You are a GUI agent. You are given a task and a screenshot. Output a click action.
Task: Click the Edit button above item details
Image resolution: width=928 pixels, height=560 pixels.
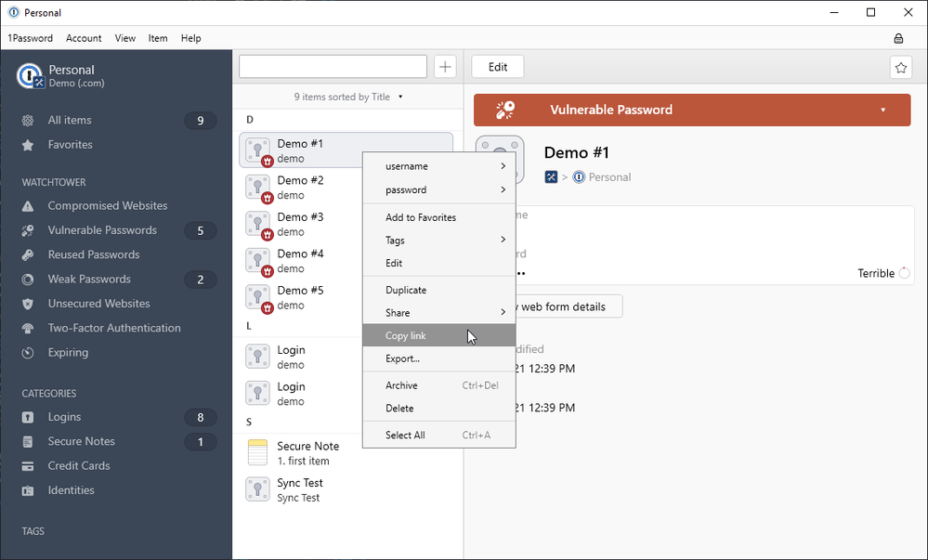click(x=498, y=67)
